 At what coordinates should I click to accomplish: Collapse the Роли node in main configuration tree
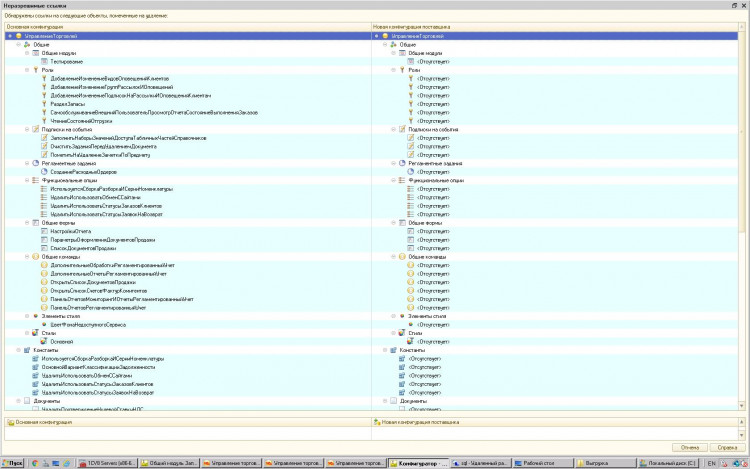27,70
